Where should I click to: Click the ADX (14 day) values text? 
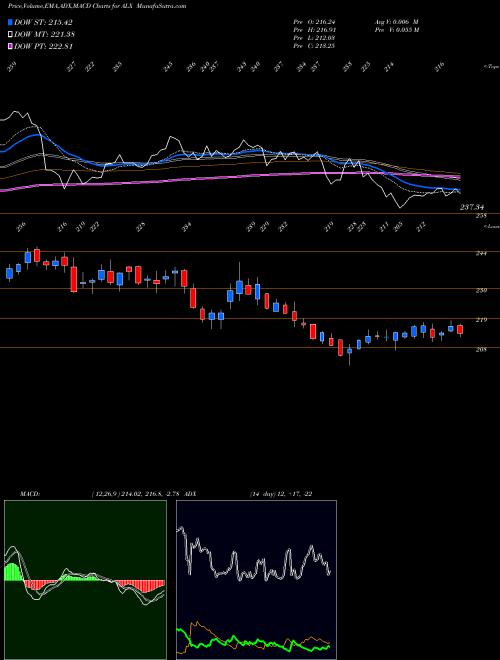pyautogui.click(x=281, y=494)
